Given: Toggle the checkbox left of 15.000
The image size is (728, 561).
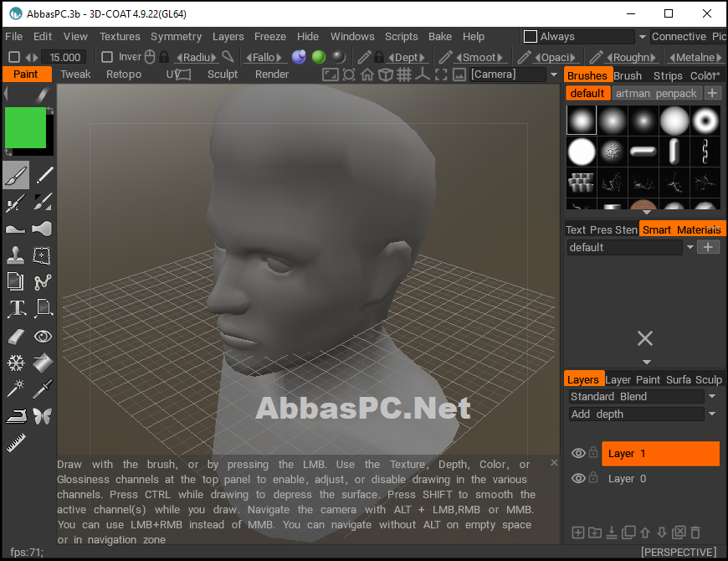Looking at the screenshot, I should [x=14, y=57].
